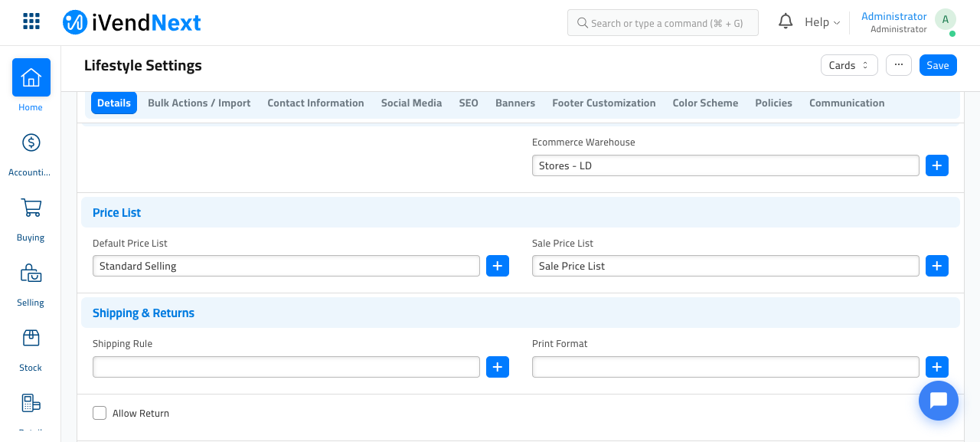
Task: Click the empty Print Format field
Action: click(726, 367)
